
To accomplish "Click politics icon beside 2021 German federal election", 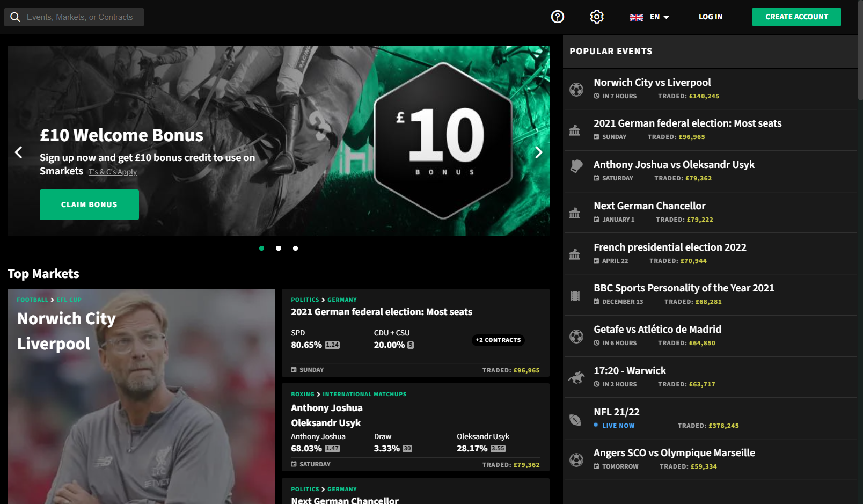I will [575, 130].
